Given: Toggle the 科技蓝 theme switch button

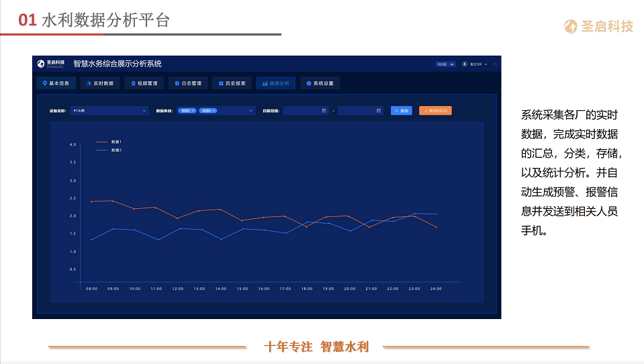Looking at the screenshot, I should coord(445,64).
